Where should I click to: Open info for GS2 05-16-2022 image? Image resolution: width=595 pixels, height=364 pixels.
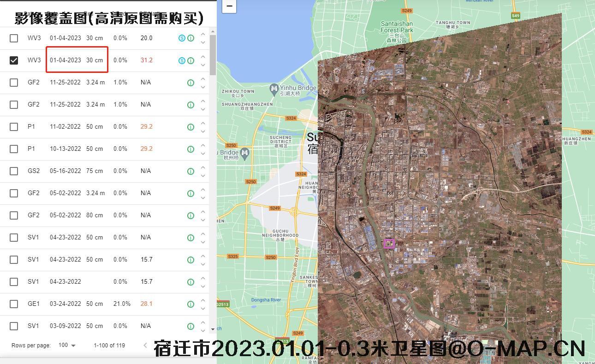pos(190,171)
